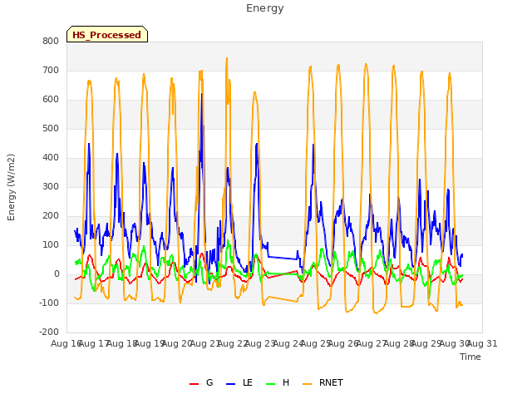Click the -100 y-axis tick label

point(49,303)
